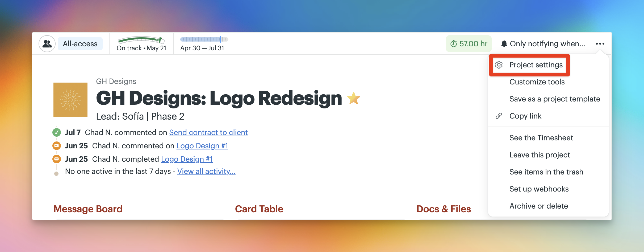This screenshot has height=252, width=644.
Task: Open the Only notifying when... dropdown
Action: click(543, 44)
